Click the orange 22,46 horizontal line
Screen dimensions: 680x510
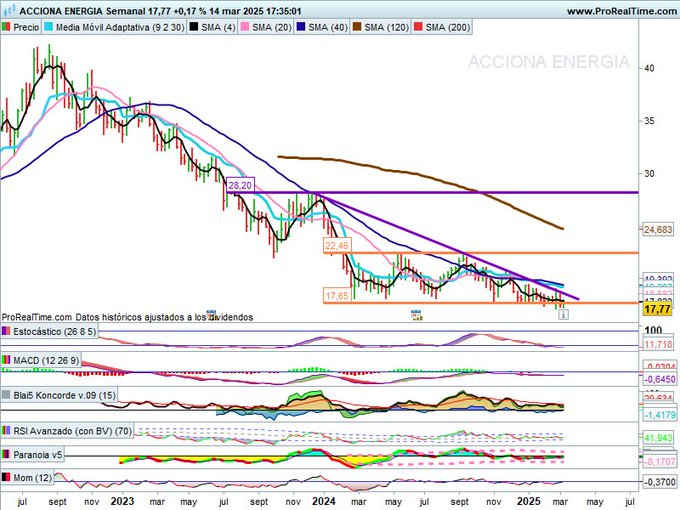481,253
